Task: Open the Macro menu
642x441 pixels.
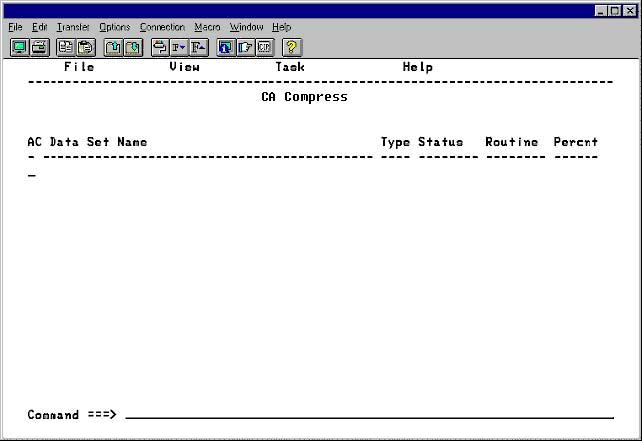Action: point(207,27)
